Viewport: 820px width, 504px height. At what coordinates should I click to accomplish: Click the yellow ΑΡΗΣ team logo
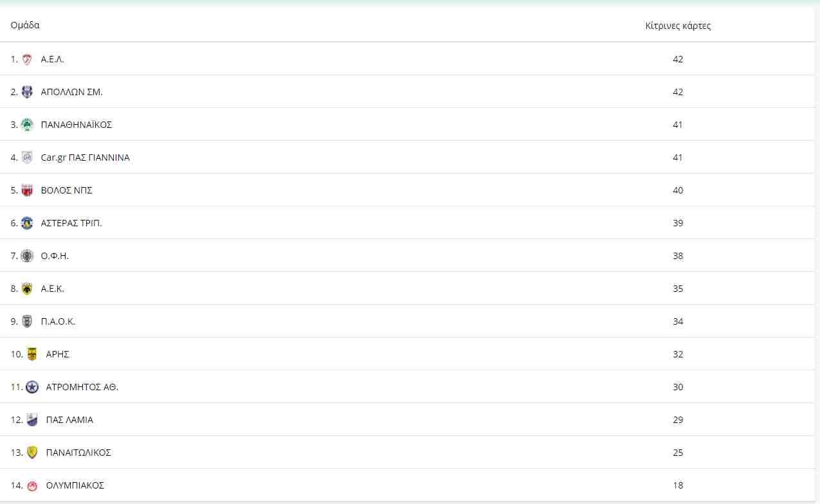[x=32, y=354]
